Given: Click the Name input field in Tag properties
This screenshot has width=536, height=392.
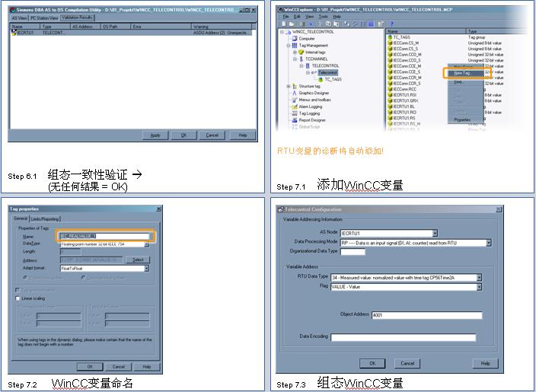Looking at the screenshot, I should click(x=105, y=236).
